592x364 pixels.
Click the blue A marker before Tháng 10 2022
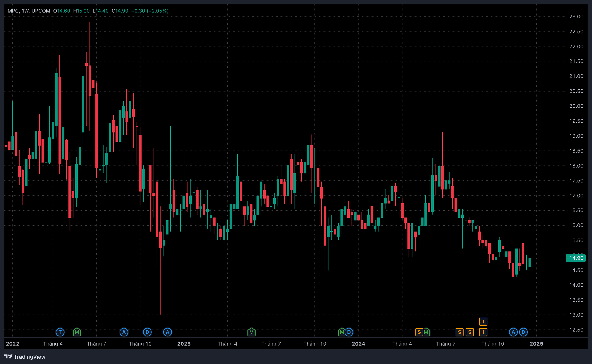tap(124, 332)
